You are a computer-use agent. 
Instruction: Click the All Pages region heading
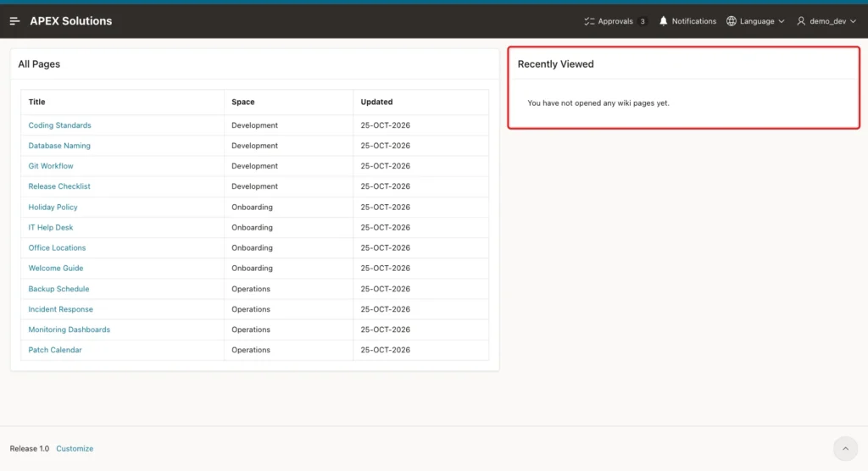pos(39,64)
